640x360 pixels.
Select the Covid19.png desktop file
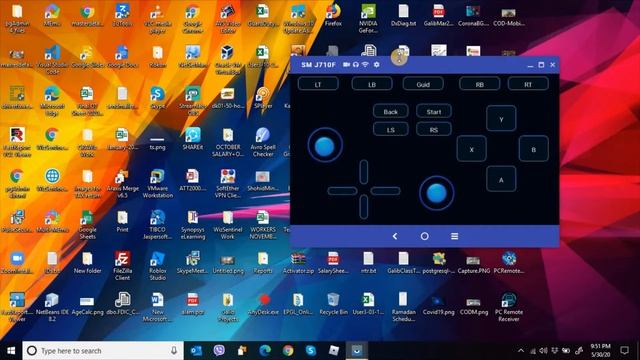pos(438,304)
